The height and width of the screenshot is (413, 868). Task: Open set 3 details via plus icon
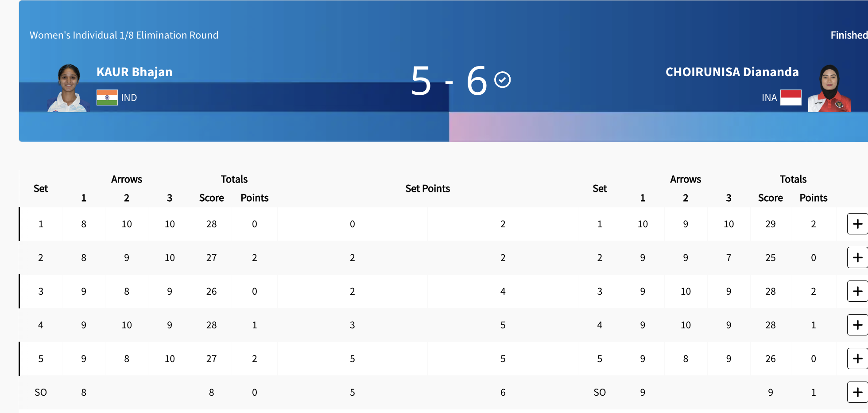click(x=857, y=291)
